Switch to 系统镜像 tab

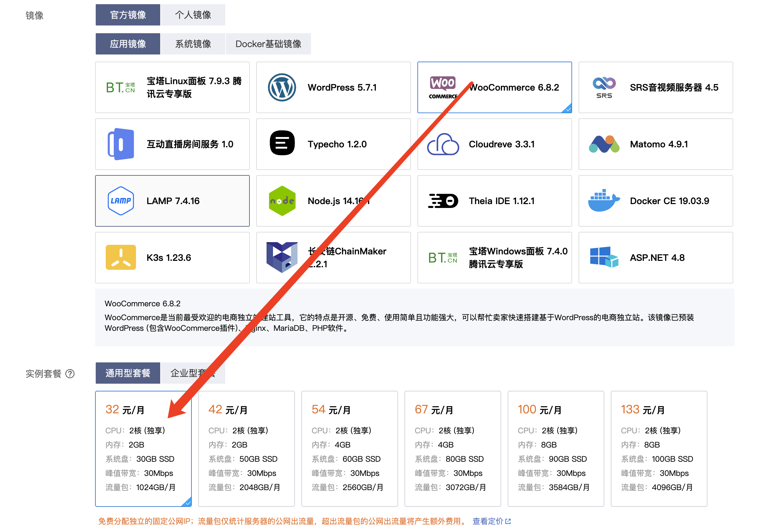[x=193, y=44]
